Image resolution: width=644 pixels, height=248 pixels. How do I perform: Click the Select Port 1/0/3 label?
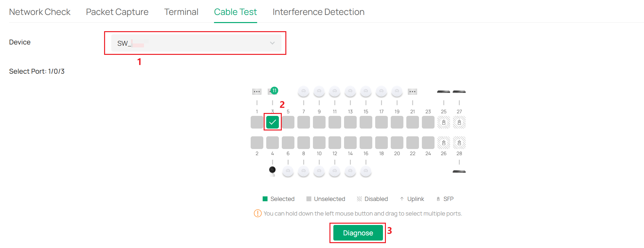coord(37,71)
